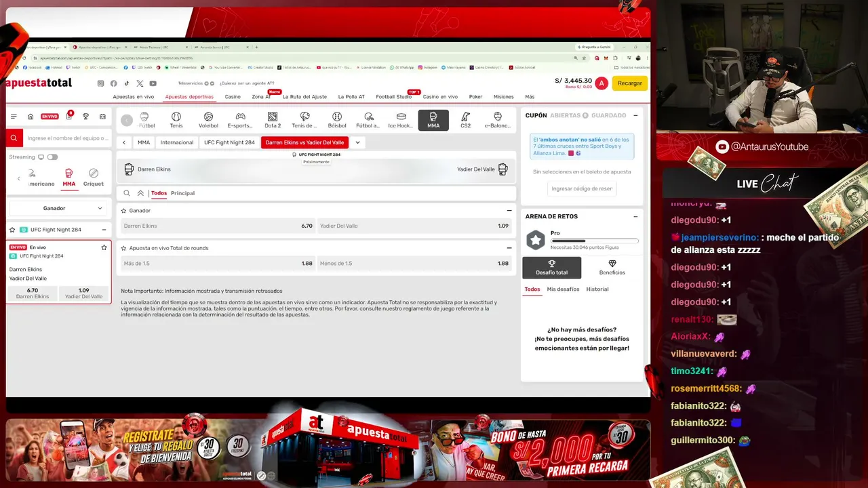Favorite the Total de rounds market star
Image resolution: width=868 pixels, height=488 pixels.
click(x=123, y=248)
